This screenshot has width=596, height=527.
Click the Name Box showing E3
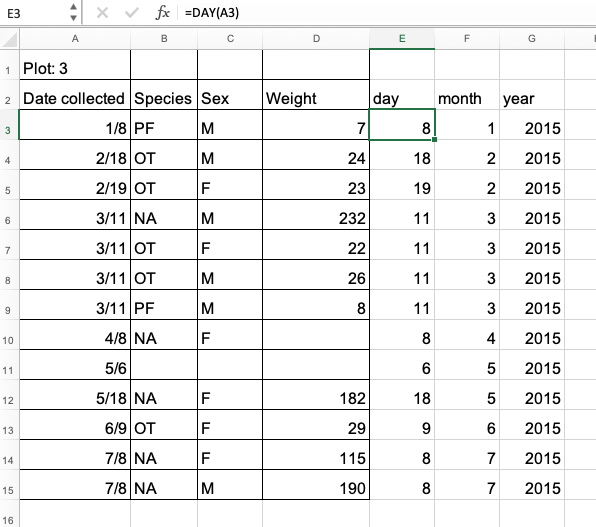pos(36,13)
